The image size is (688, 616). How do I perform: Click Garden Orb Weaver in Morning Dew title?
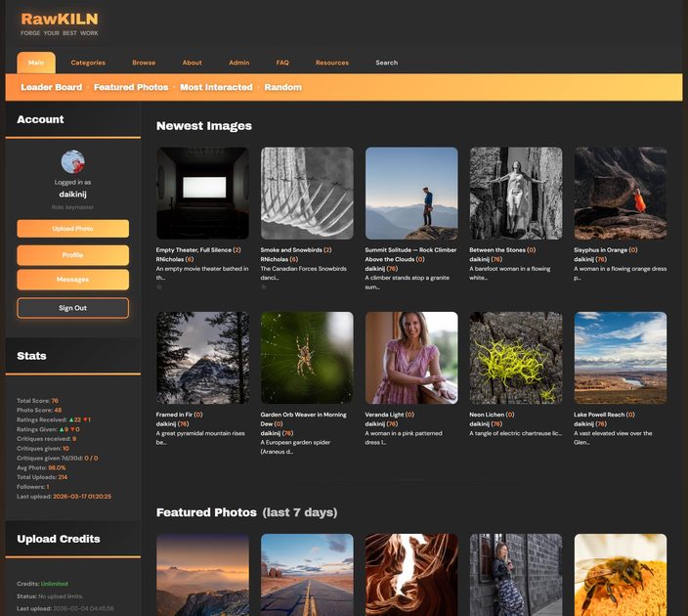[303, 419]
